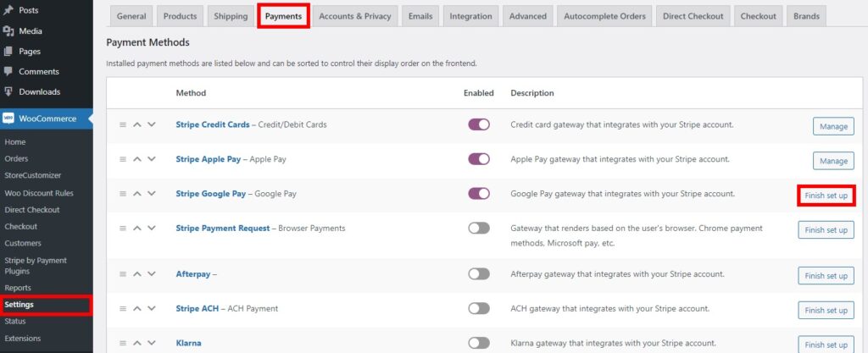Click the Media icon in sidebar

tap(8, 31)
